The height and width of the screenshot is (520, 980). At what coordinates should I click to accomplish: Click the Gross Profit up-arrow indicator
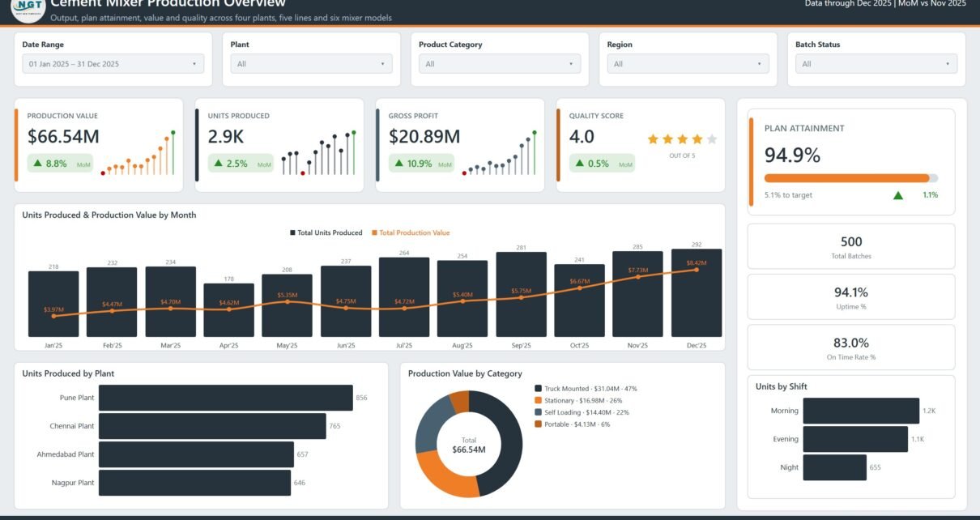click(399, 164)
